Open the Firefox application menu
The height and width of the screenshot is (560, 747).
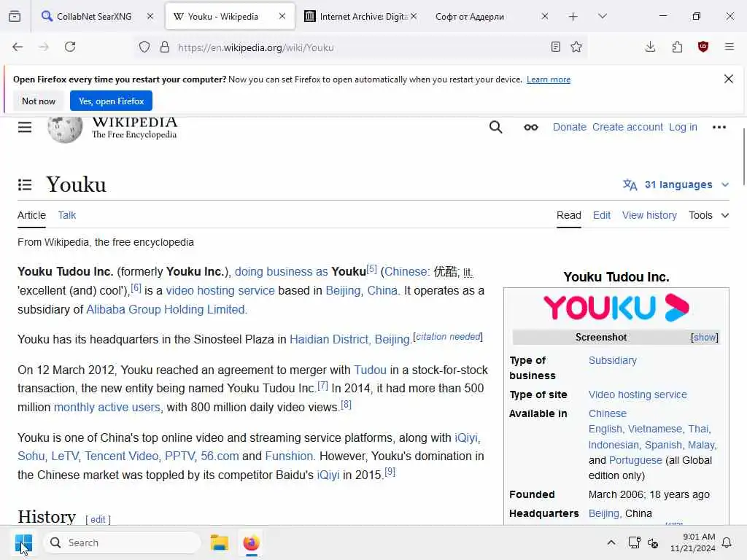729,47
